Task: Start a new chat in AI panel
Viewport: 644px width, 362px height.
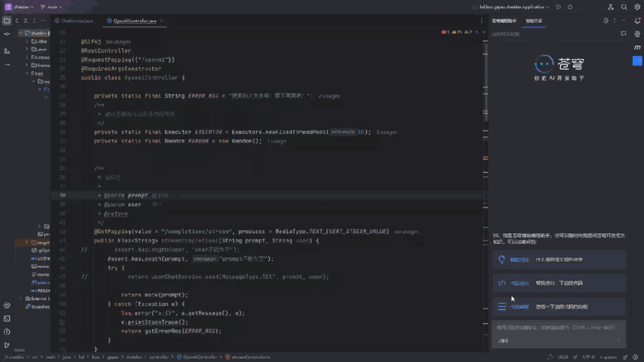Action: 623,34
